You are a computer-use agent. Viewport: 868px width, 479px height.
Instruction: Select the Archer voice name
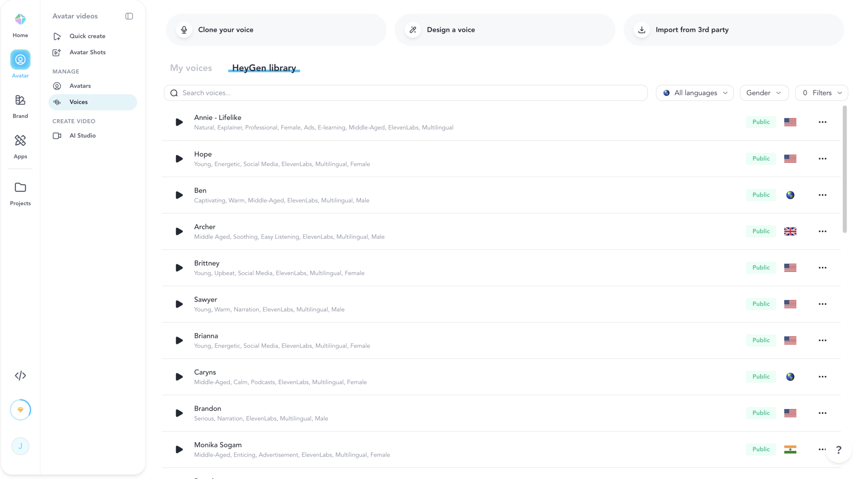(x=205, y=227)
